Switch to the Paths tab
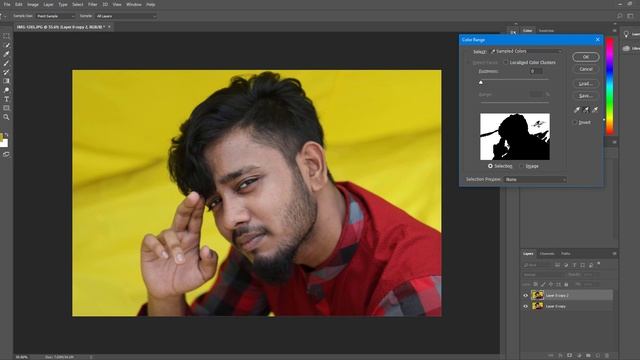This screenshot has width=640, height=360. (565, 253)
